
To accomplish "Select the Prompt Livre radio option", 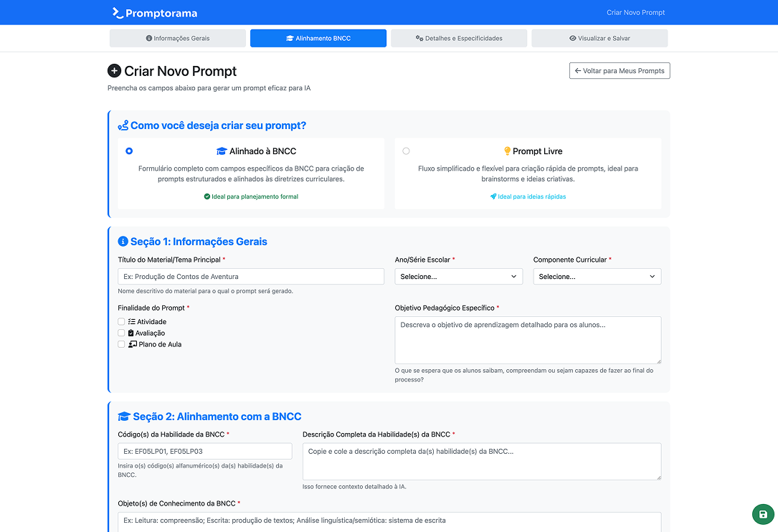I will (x=407, y=151).
